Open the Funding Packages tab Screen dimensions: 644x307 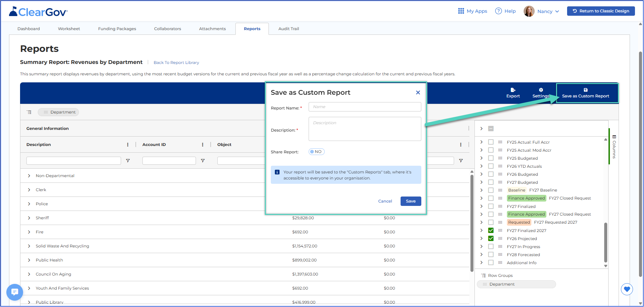pyautogui.click(x=117, y=29)
